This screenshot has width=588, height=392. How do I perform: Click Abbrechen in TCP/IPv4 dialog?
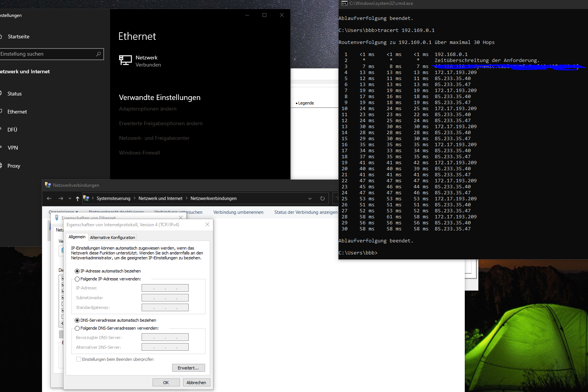[197, 383]
